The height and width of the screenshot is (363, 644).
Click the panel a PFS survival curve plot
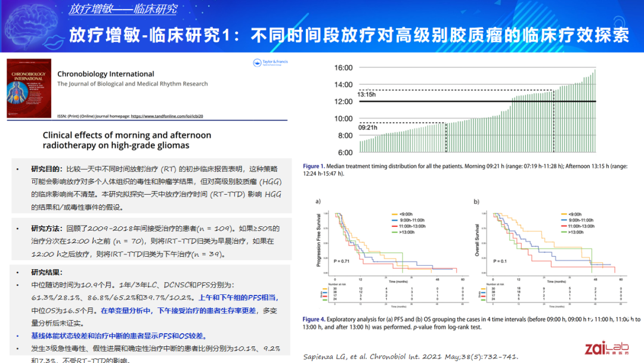(399, 244)
